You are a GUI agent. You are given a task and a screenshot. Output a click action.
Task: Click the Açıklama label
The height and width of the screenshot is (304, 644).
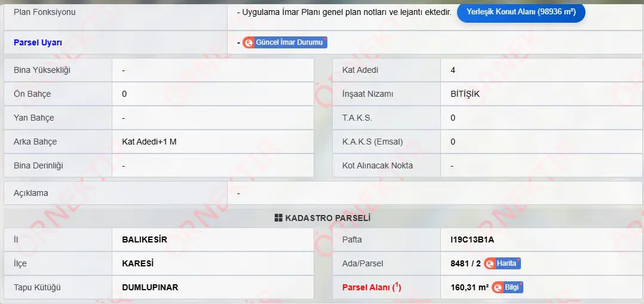[x=31, y=193]
